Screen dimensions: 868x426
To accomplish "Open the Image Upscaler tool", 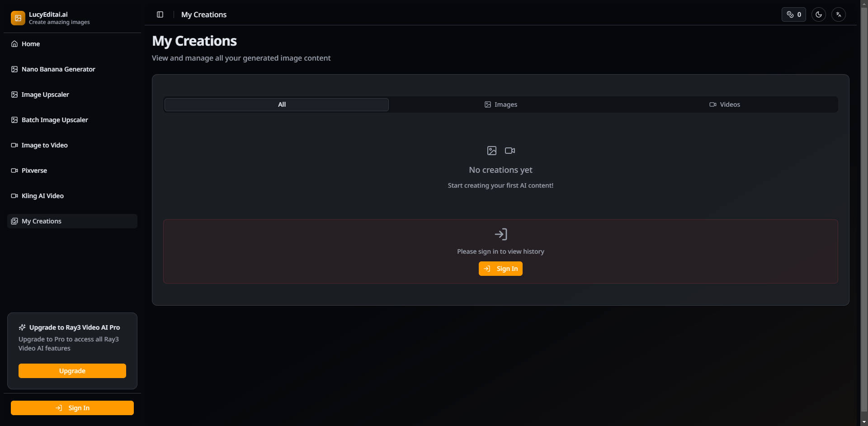I will click(45, 95).
